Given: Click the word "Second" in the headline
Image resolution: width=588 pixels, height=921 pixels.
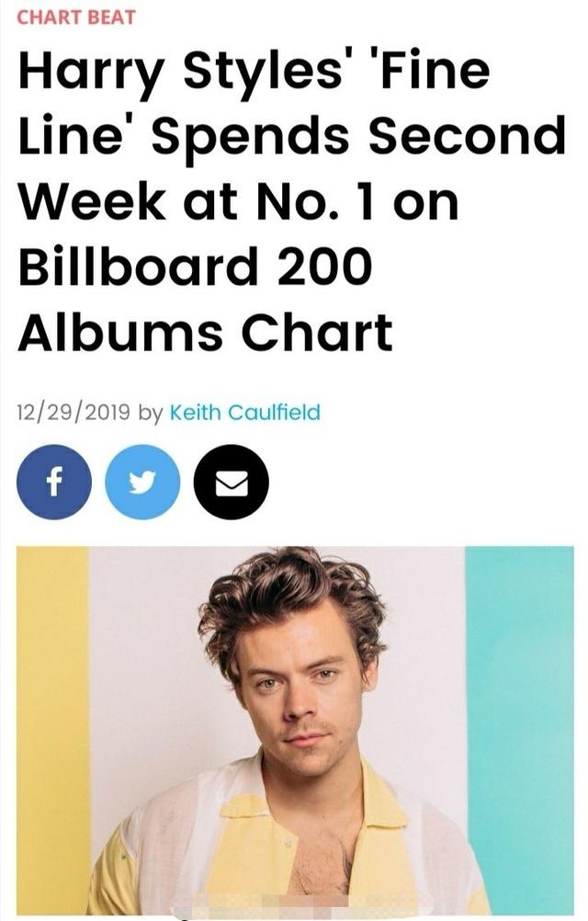Looking at the screenshot, I should click(x=467, y=135).
